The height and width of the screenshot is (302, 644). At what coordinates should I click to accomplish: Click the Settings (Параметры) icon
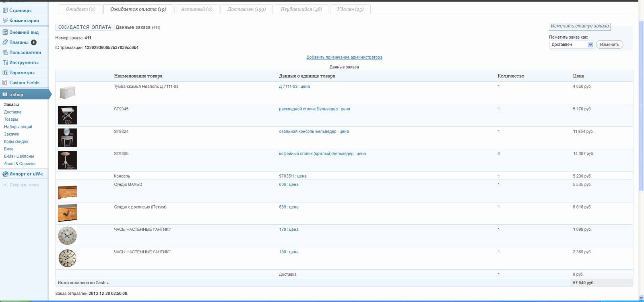[5, 72]
